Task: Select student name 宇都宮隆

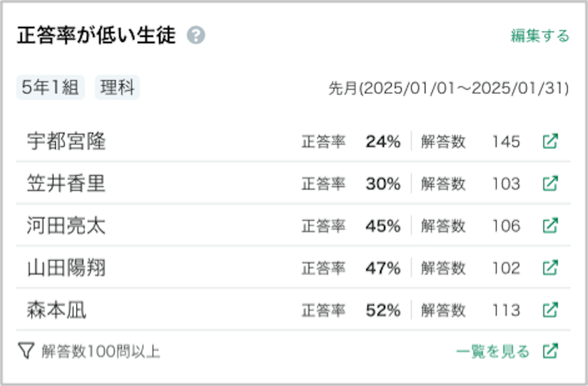Action: pos(67,141)
